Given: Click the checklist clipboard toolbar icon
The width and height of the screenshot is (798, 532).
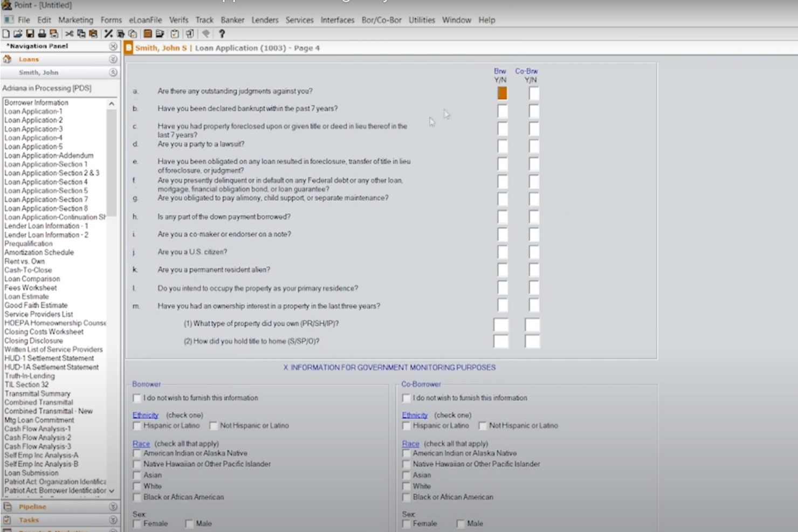Looking at the screenshot, I should (175, 34).
